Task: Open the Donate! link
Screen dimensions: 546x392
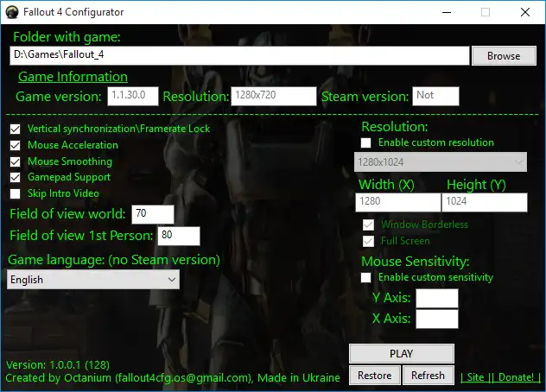Action: click(516, 377)
